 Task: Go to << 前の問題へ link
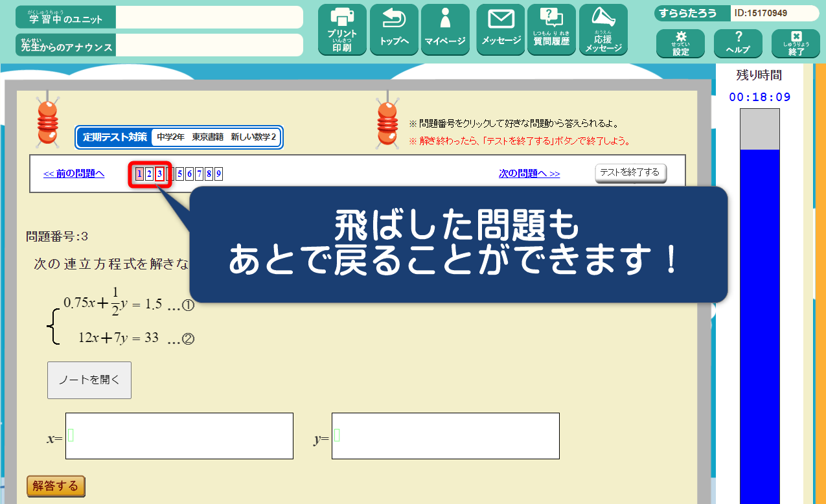[x=74, y=174]
